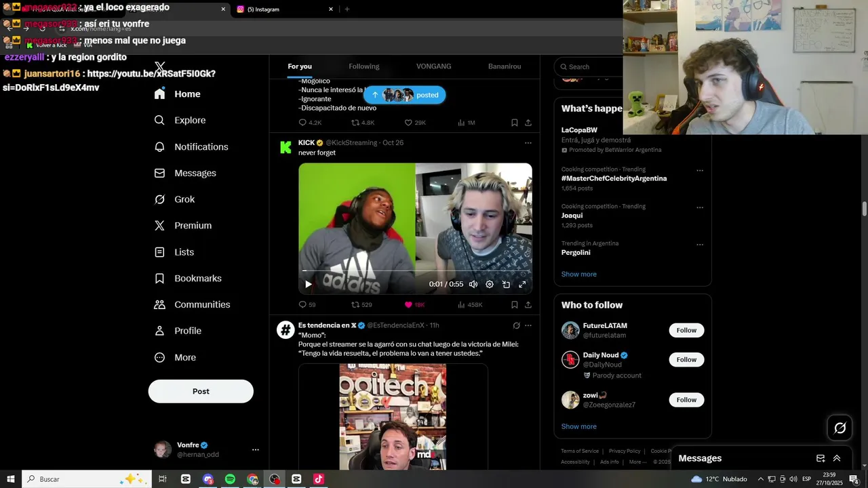The height and width of the screenshot is (488, 868).
Task: Open video settings gear on KICK video
Action: 490,285
